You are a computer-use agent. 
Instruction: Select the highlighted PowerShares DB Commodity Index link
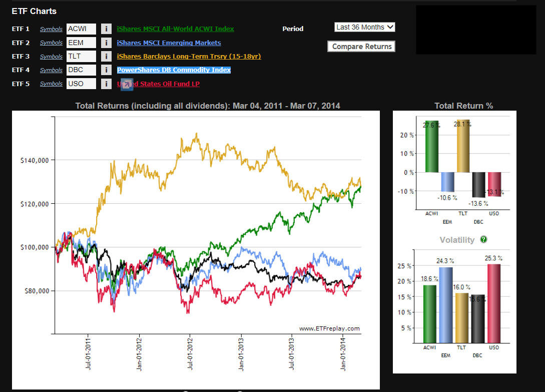(174, 70)
